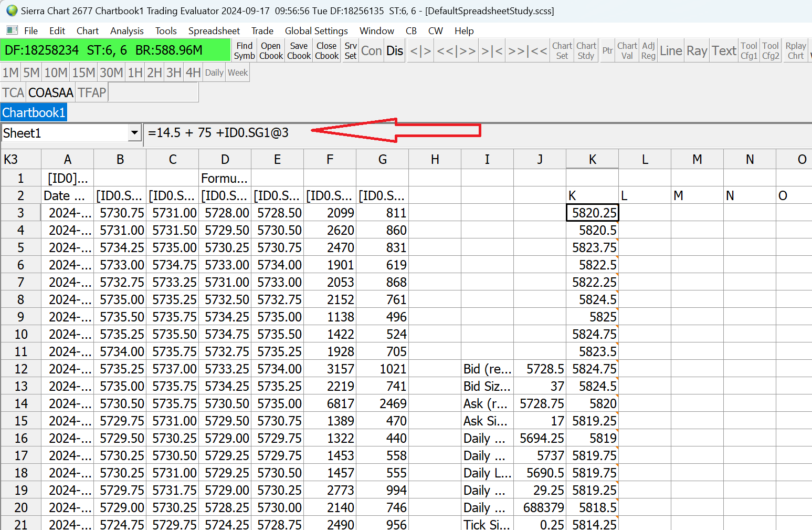Click the Find Symbol toolbar button

(244, 50)
